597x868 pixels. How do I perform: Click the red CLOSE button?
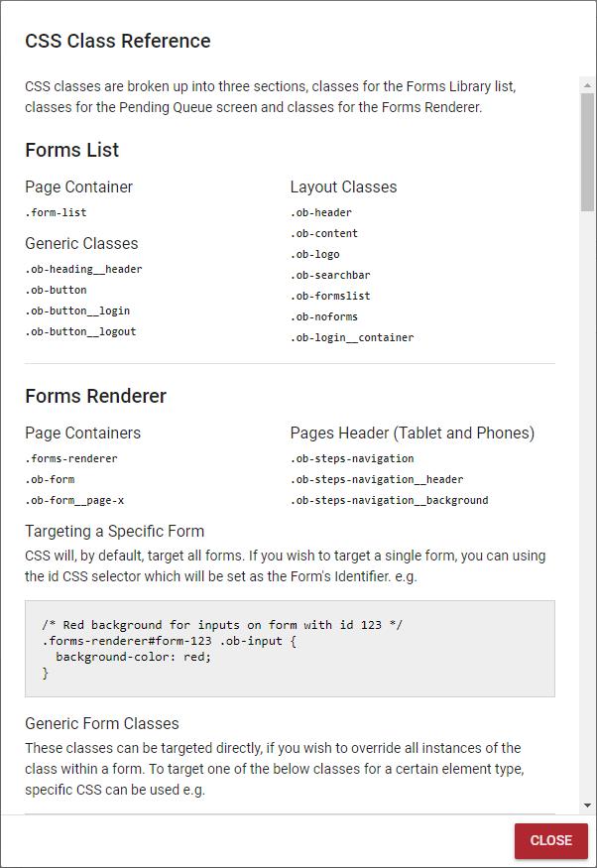551,840
